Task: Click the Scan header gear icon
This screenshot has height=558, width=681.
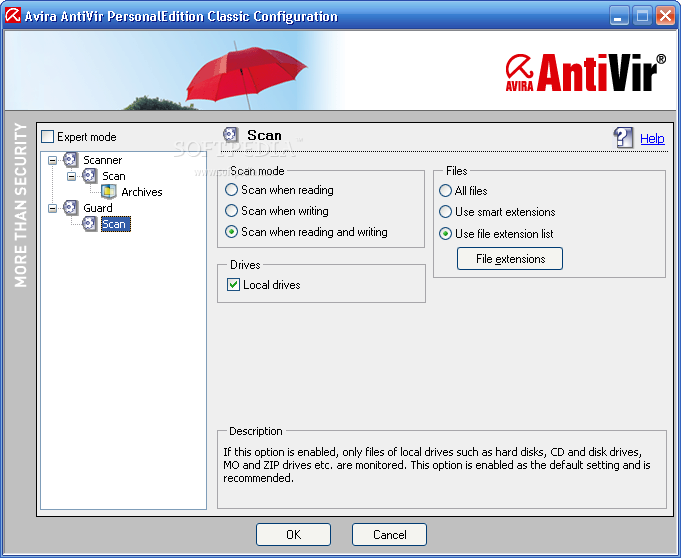Action: coord(231,135)
